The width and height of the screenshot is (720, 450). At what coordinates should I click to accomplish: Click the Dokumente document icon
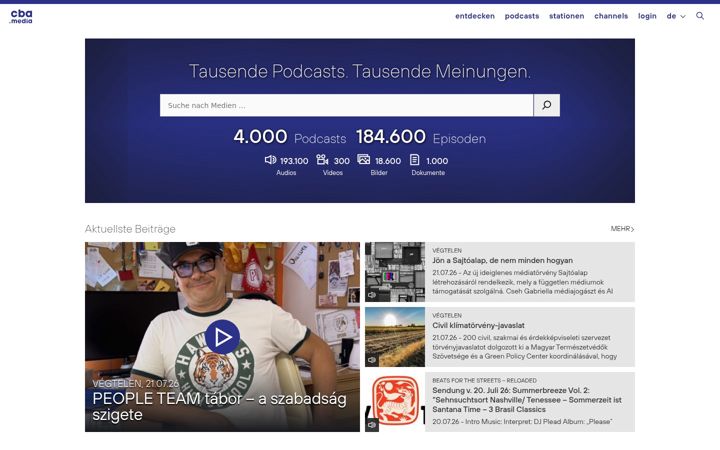tap(414, 160)
